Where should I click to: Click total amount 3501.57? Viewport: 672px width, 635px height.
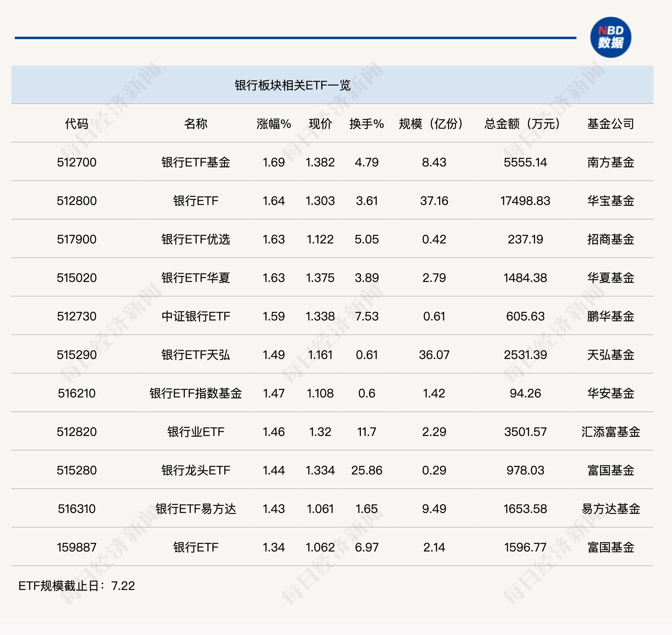point(525,432)
